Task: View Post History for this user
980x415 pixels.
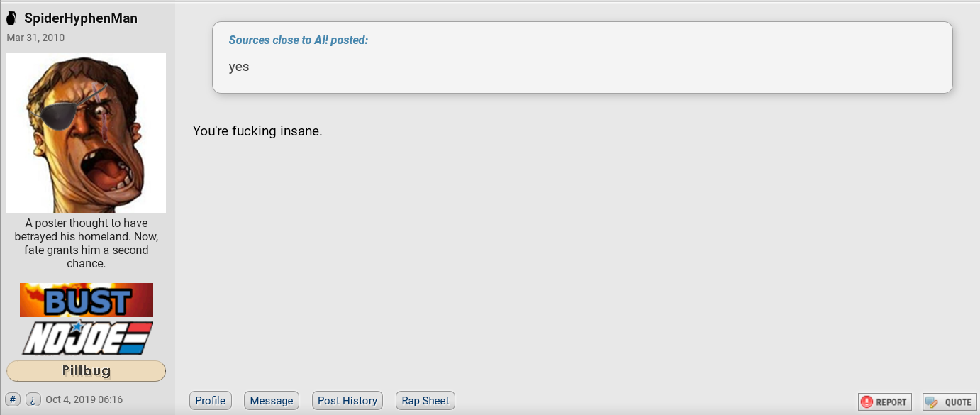Action: (347, 401)
